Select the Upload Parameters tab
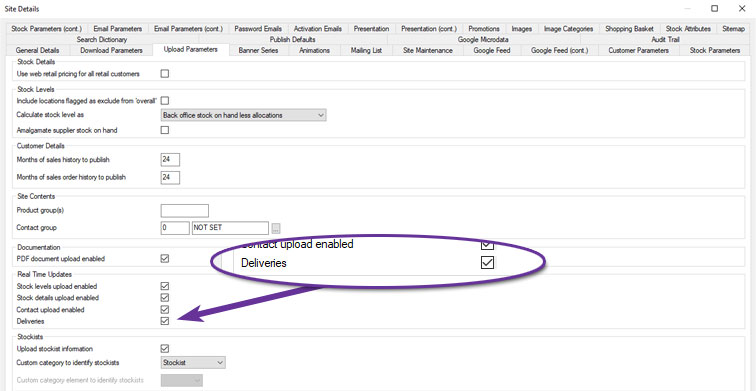This screenshot has height=391, width=756. [x=190, y=49]
